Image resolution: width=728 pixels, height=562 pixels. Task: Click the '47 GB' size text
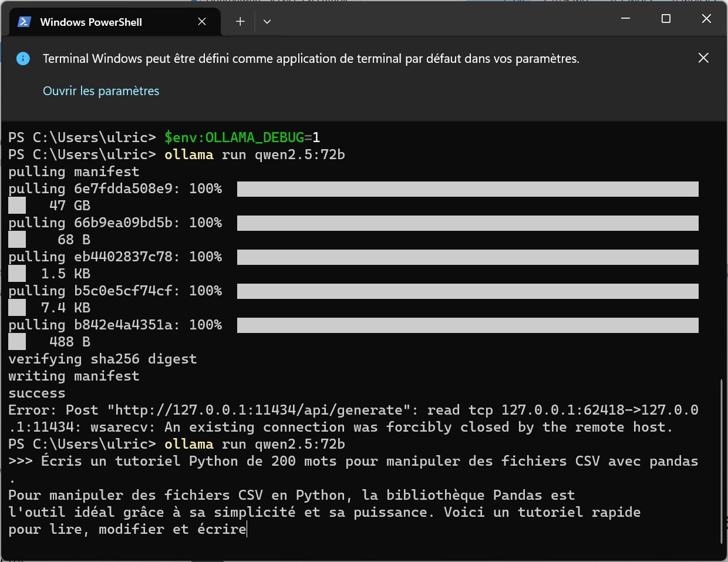(70, 206)
